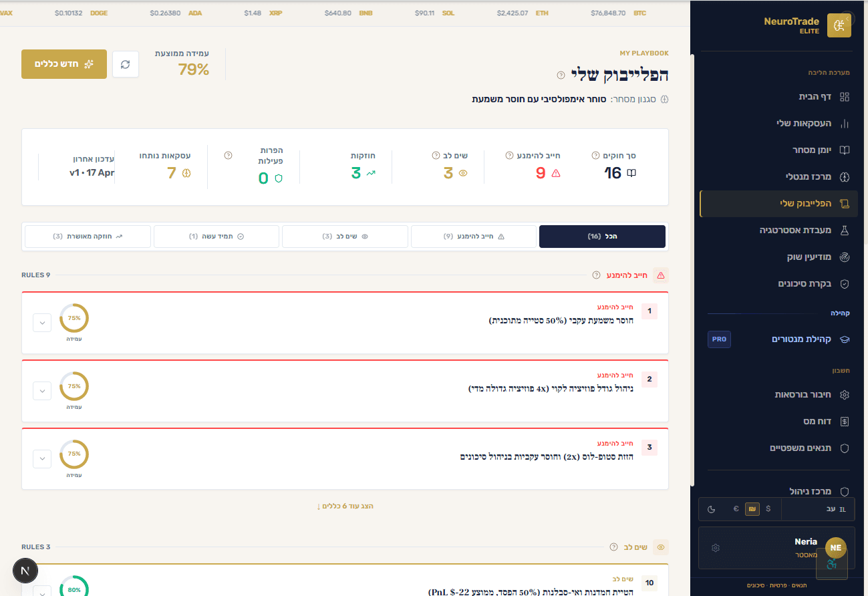Screen dimensions: 868x596
Task: Click the bar chart icon for העסקאות שלי
Action: (x=845, y=124)
